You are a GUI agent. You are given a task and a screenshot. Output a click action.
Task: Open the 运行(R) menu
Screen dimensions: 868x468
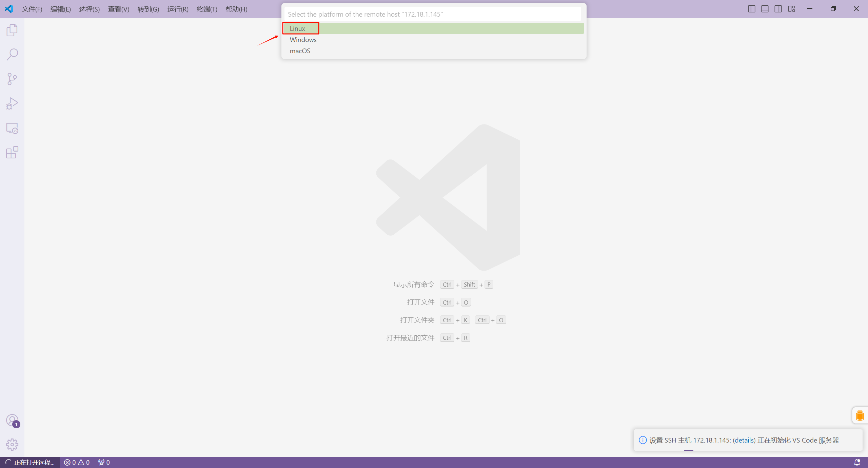(x=178, y=9)
